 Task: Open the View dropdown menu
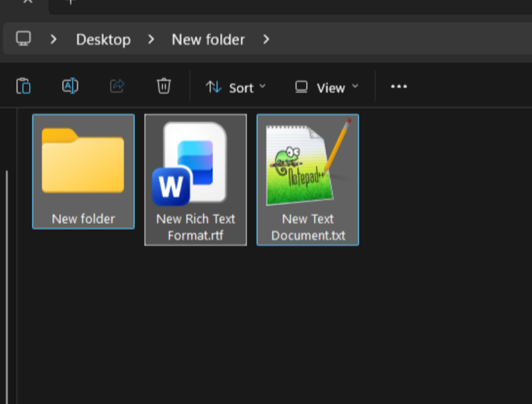pyautogui.click(x=327, y=87)
